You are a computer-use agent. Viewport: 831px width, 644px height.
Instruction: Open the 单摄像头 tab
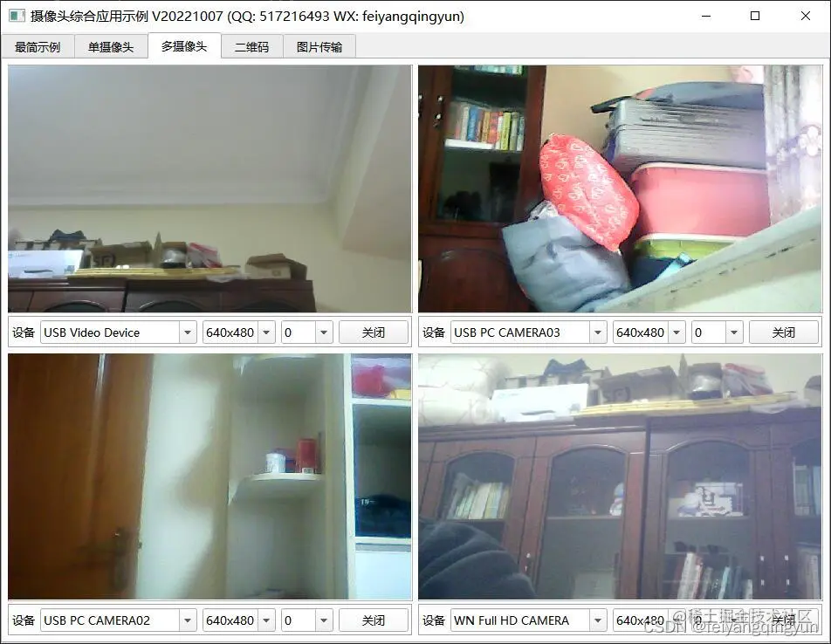coord(111,47)
